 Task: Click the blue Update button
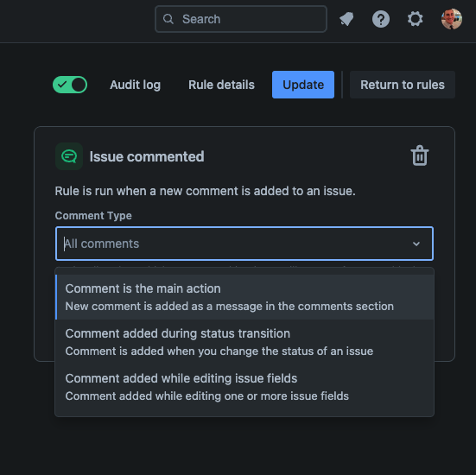point(303,85)
